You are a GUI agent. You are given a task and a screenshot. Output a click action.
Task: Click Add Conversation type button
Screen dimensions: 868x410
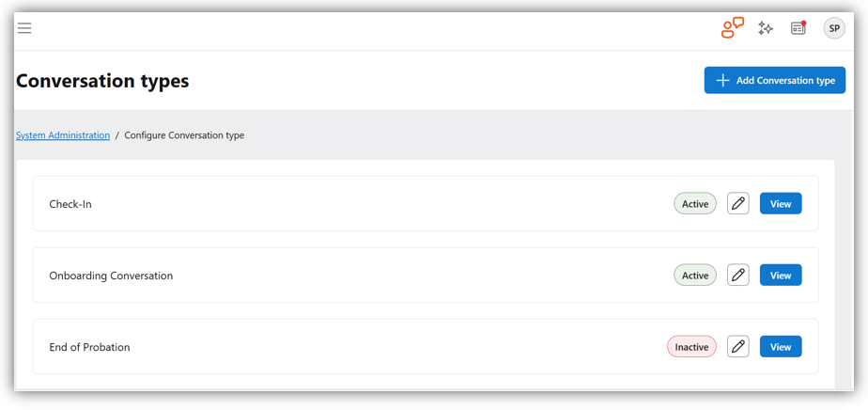click(775, 80)
